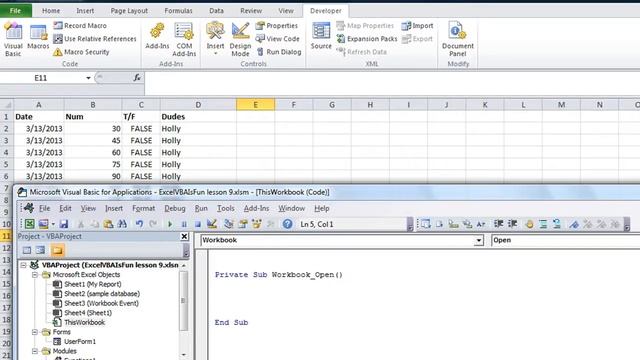Click Indent icon in Edit toolbar

coord(498,224)
